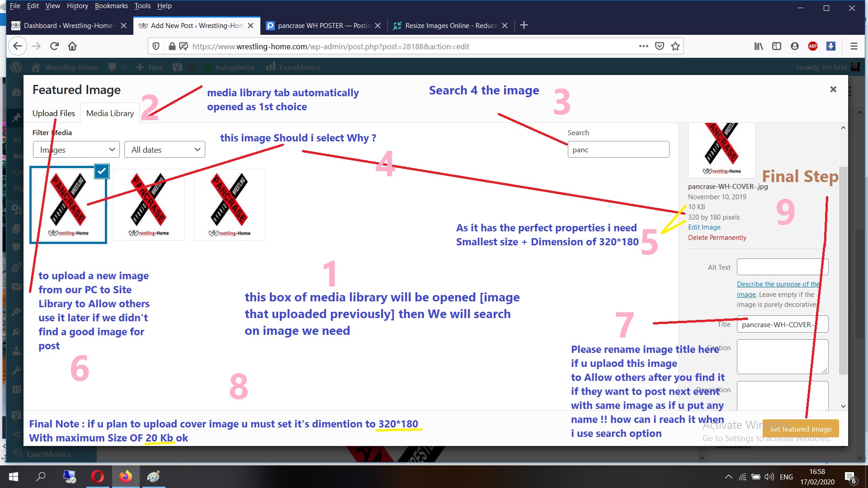The width and height of the screenshot is (868, 488).
Task: Switch to Media Library tab
Action: [110, 113]
